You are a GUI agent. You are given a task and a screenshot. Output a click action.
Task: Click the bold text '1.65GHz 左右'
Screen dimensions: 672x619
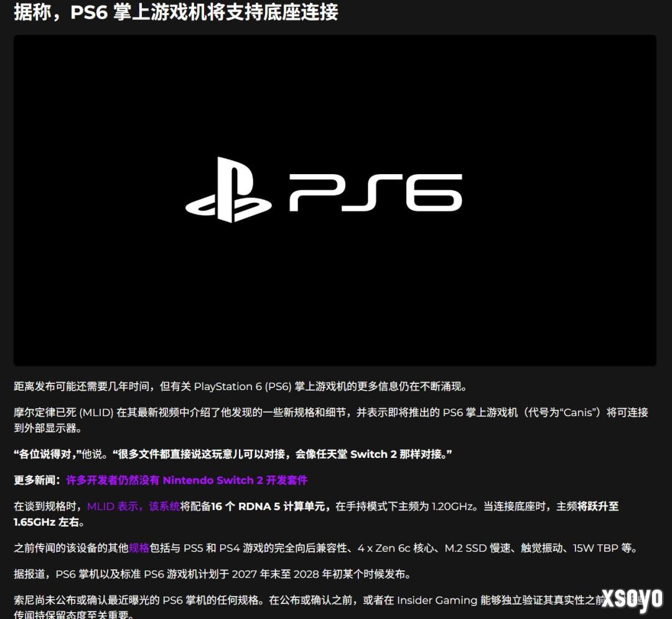[x=46, y=522]
